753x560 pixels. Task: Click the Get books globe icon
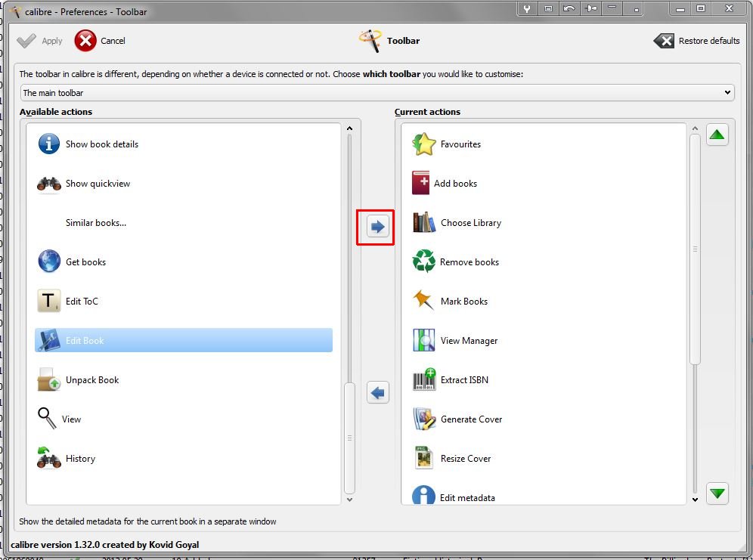tap(49, 261)
